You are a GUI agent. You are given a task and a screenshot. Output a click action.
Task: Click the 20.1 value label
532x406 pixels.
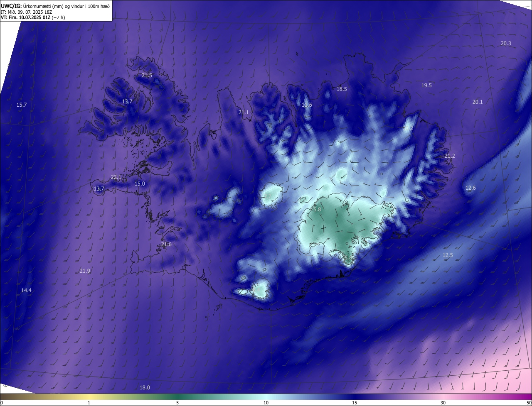click(478, 102)
